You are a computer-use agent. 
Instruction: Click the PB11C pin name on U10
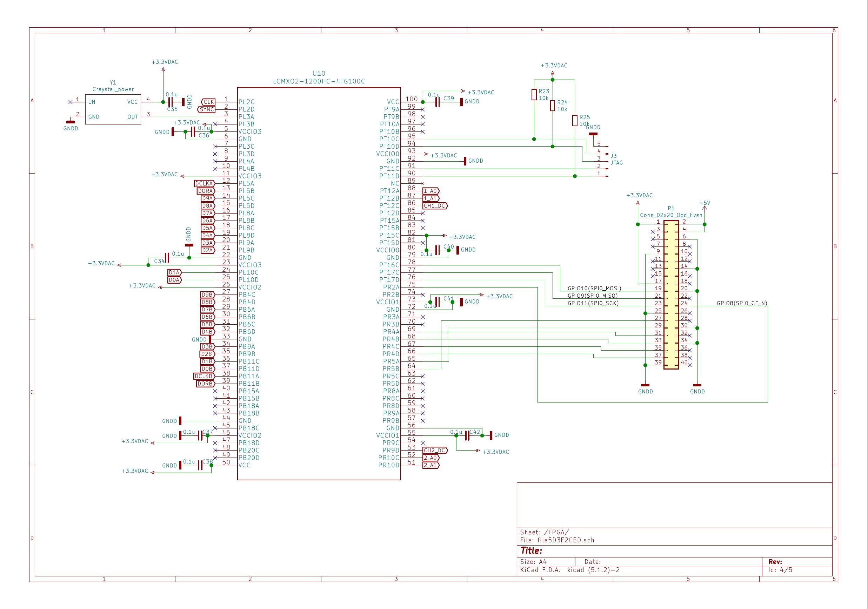[249, 361]
